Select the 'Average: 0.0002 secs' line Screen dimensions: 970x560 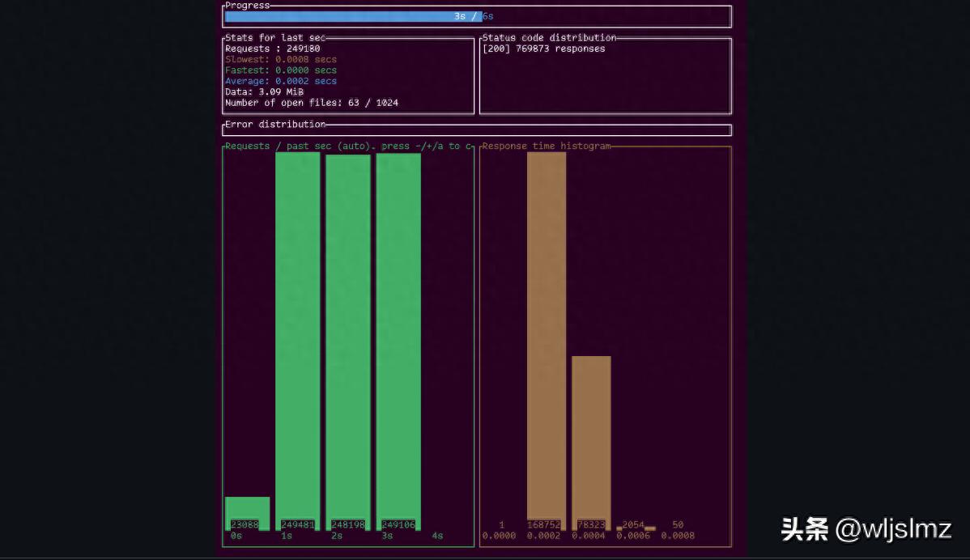coord(281,81)
